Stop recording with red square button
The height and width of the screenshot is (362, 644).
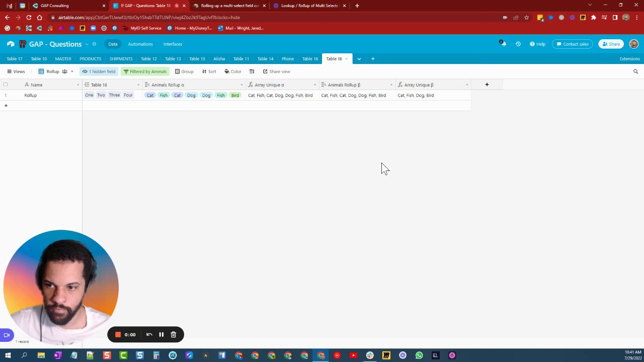pyautogui.click(x=118, y=334)
